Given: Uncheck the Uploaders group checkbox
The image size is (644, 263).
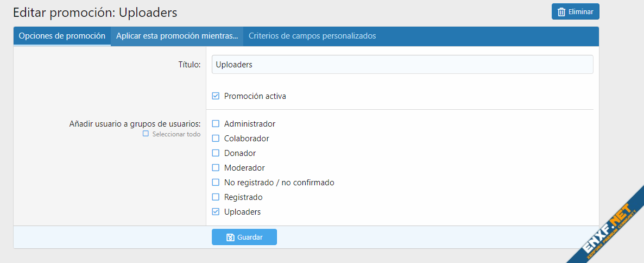Looking at the screenshot, I should pos(216,212).
